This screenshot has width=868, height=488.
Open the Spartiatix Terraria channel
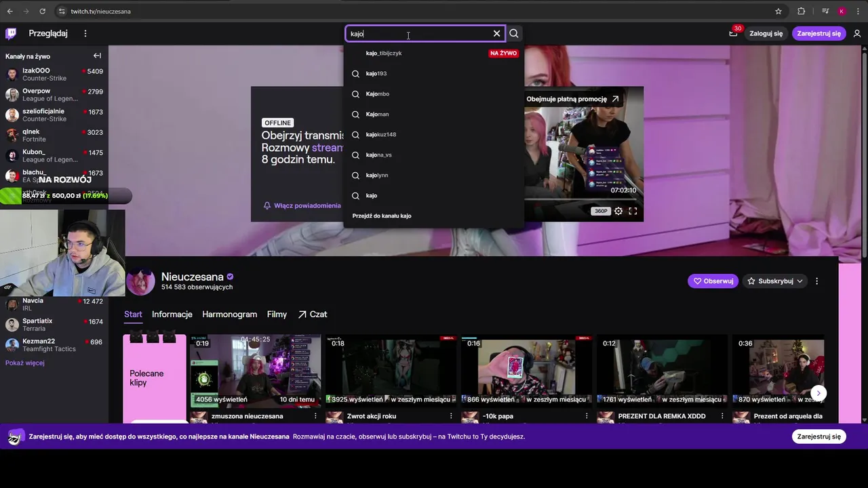click(54, 324)
